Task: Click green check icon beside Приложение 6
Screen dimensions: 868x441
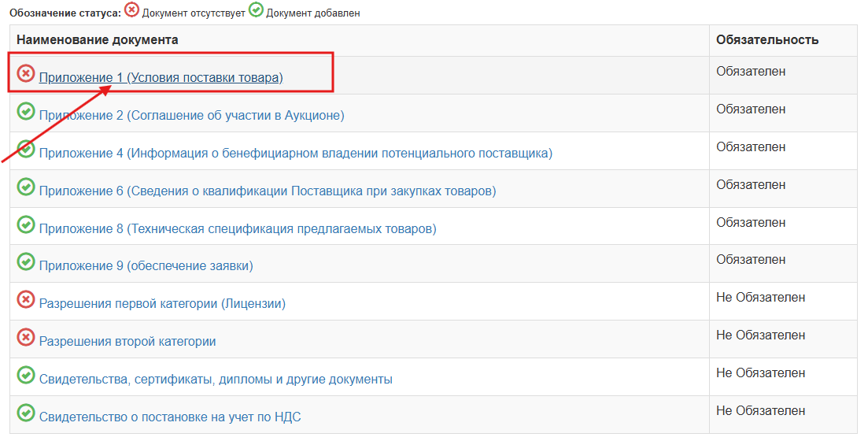Action: pos(25,187)
